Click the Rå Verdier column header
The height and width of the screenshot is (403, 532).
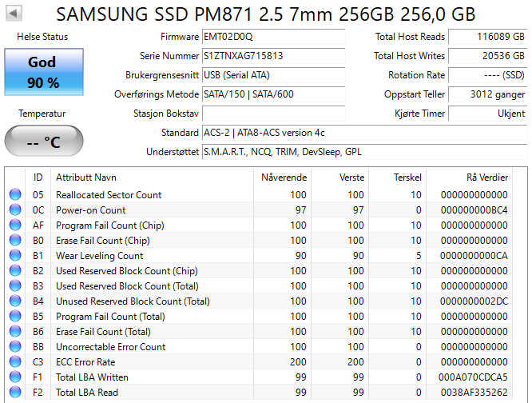486,178
